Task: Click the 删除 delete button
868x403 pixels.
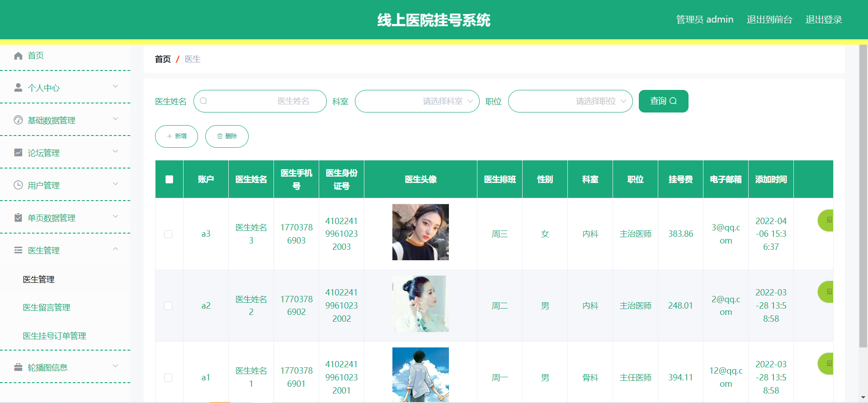Action: point(226,136)
